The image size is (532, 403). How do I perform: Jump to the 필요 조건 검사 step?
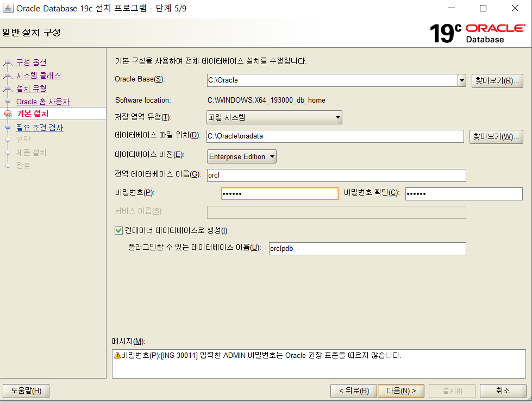[x=40, y=128]
